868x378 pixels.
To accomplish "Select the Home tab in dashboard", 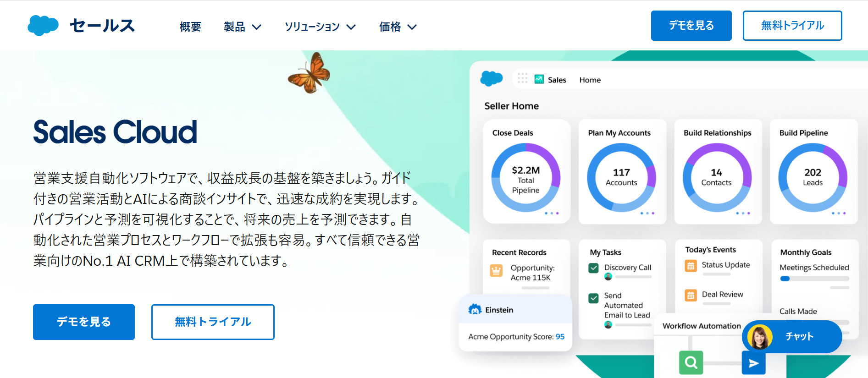I will 590,80.
